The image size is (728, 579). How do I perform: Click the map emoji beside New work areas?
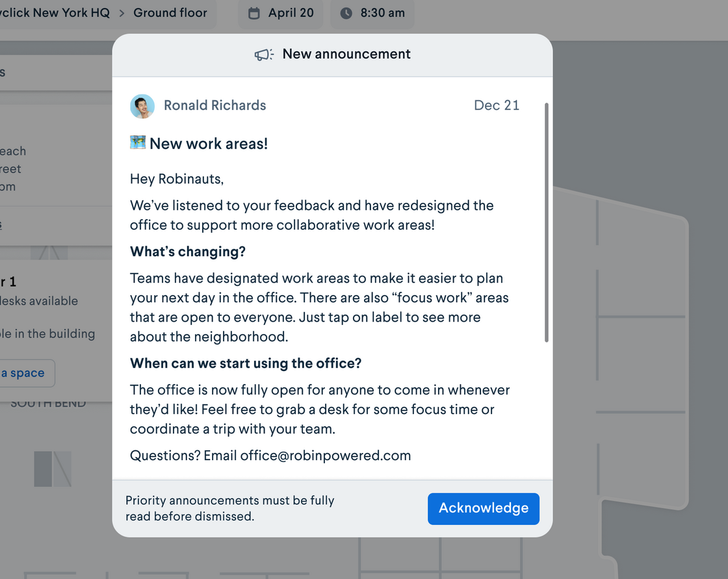coord(137,142)
